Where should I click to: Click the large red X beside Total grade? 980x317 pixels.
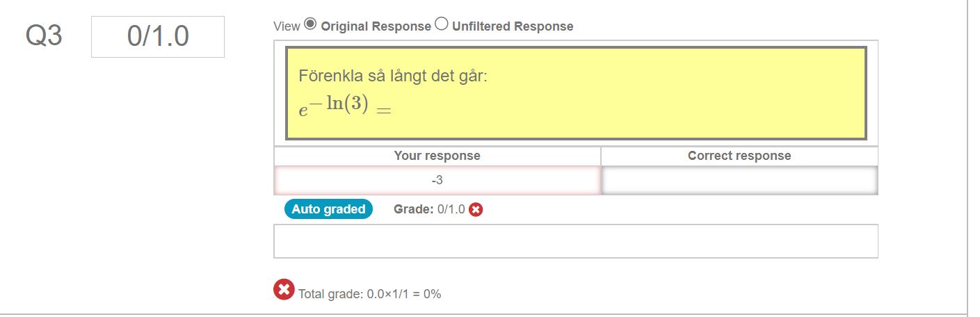[x=284, y=289]
